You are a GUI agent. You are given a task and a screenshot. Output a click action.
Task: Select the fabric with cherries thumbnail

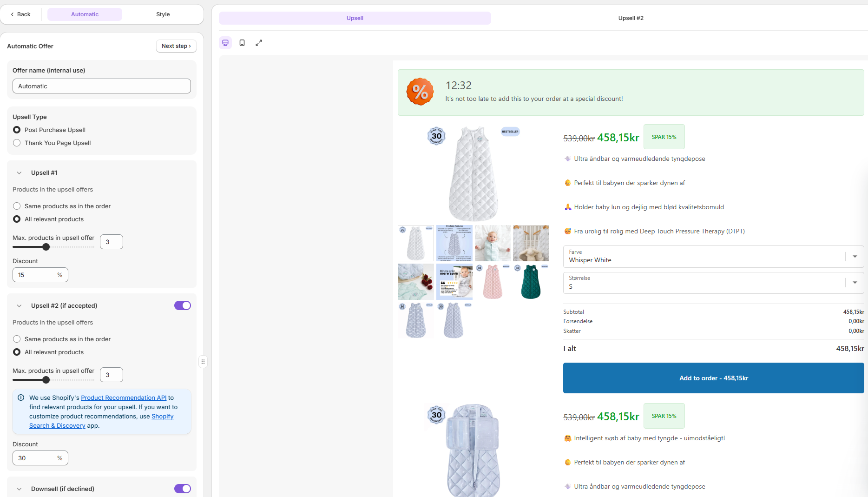[416, 282]
